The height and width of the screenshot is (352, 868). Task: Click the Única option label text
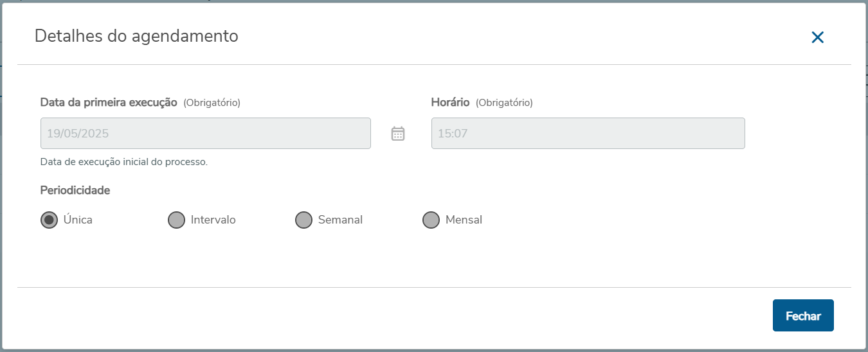coord(78,220)
